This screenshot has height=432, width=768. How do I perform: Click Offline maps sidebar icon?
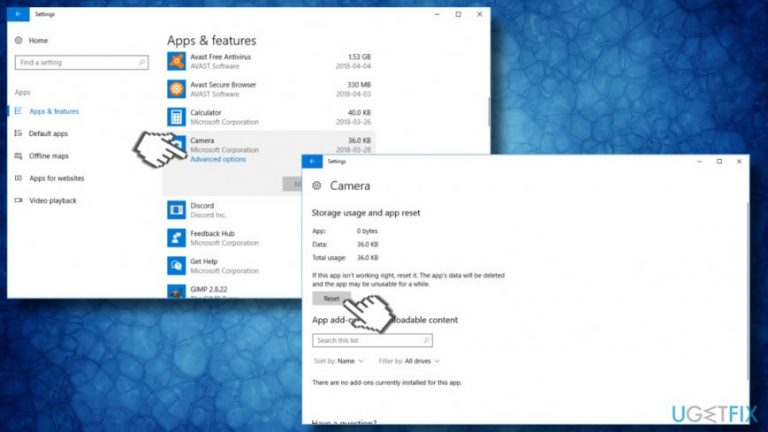pos(19,156)
